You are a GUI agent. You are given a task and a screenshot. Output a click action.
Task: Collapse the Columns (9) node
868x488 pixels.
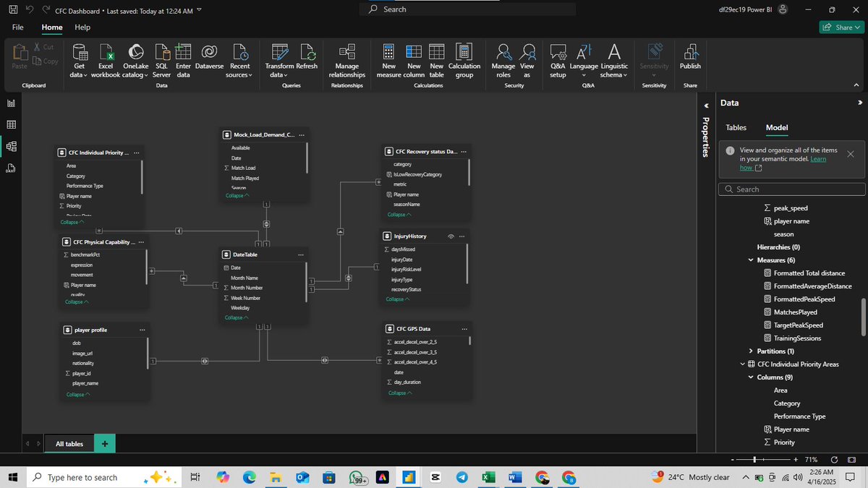(751, 377)
